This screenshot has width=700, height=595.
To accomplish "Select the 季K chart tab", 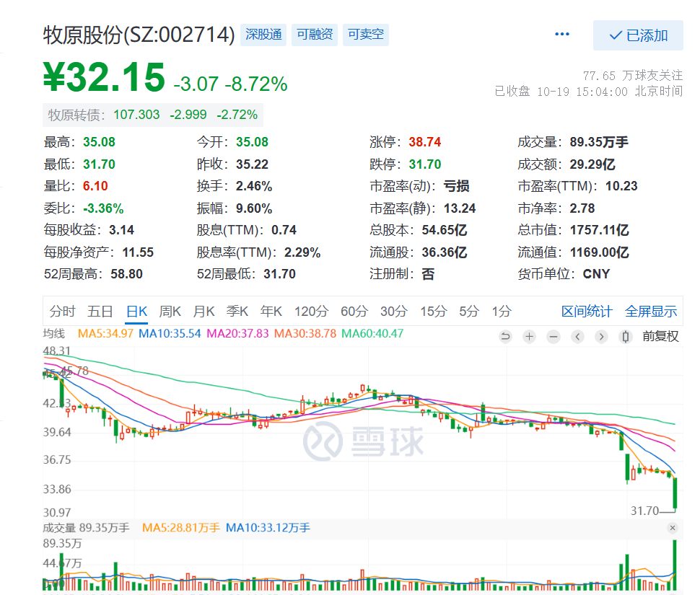I will coord(237,311).
